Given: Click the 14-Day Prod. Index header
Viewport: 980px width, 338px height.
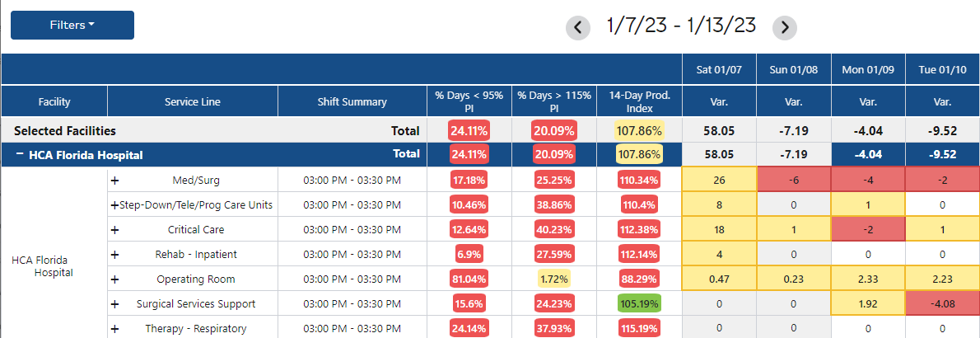Looking at the screenshot, I should (639, 101).
